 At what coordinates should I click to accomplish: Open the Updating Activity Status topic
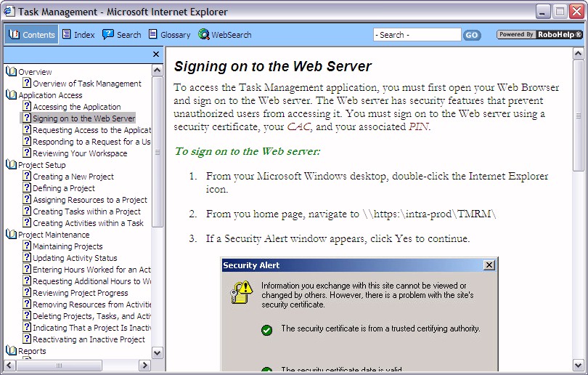coord(75,258)
